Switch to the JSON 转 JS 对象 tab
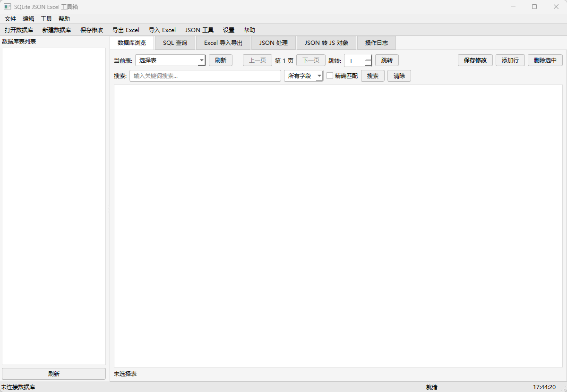Image resolution: width=567 pixels, height=392 pixels. pos(326,43)
